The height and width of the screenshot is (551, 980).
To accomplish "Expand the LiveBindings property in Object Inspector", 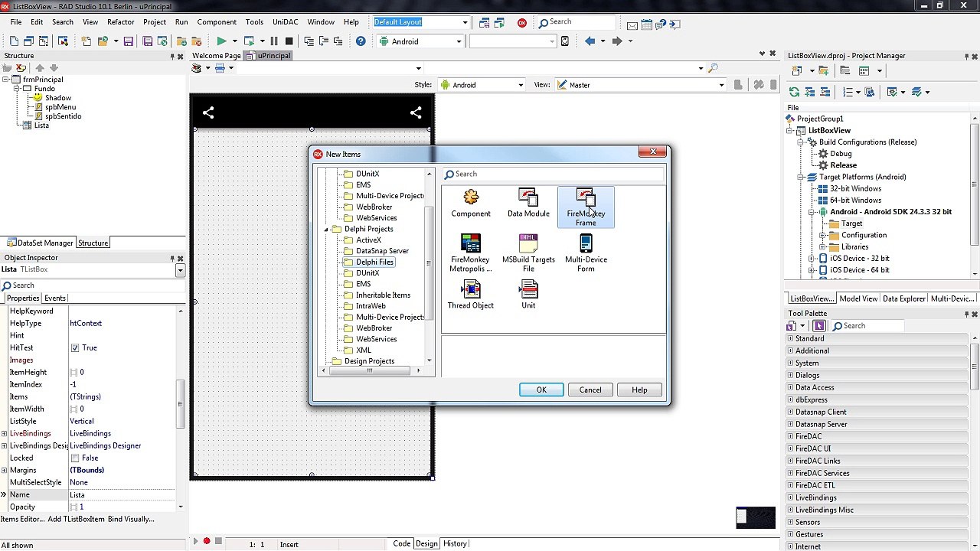I will point(5,434).
